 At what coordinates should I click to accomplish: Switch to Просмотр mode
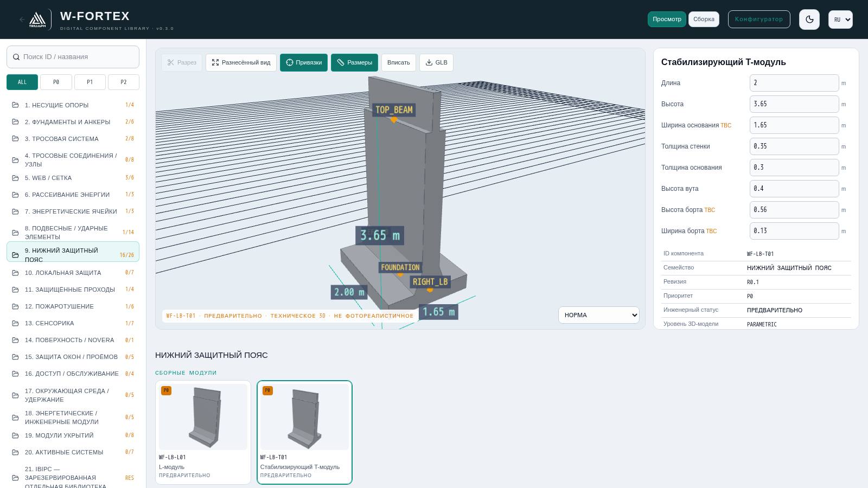pyautogui.click(x=667, y=19)
